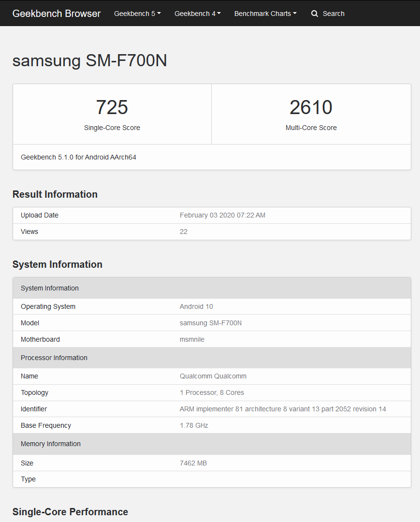Select the Motherboard label
Image resolution: width=420 pixels, height=522 pixels.
click(x=40, y=340)
